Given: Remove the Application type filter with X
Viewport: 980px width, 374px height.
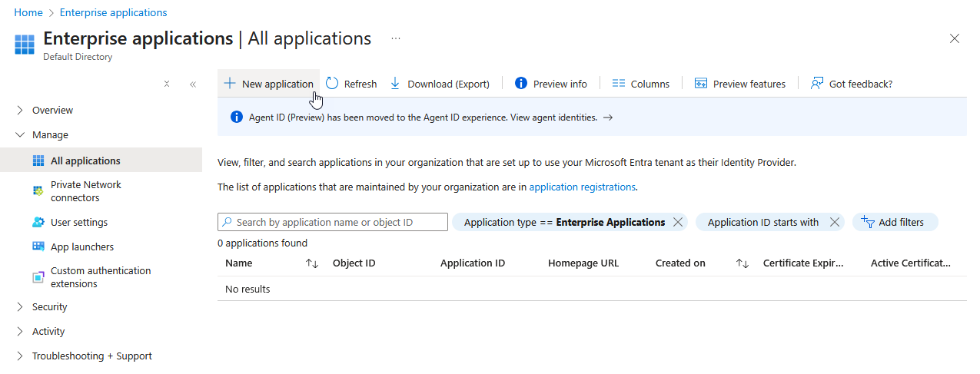Looking at the screenshot, I should pyautogui.click(x=677, y=222).
